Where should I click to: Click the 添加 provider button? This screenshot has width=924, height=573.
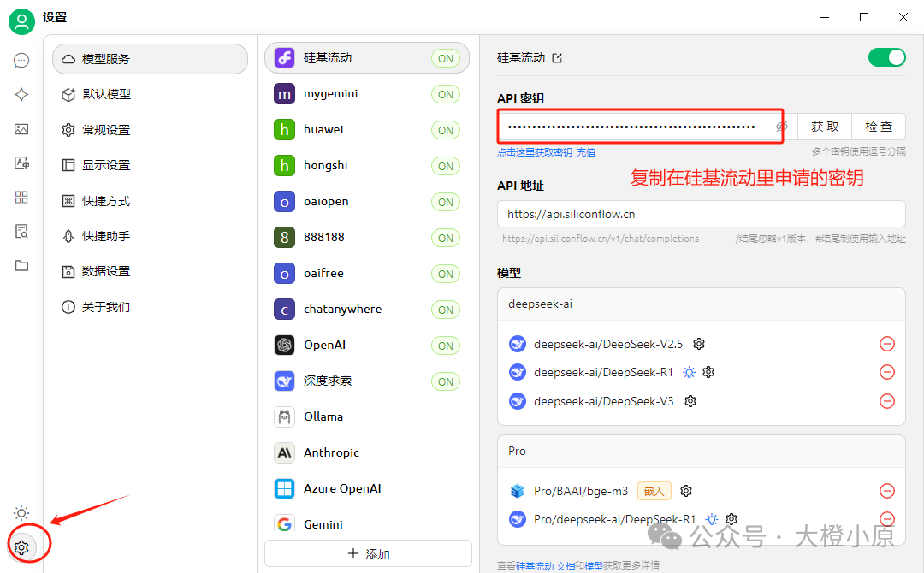tap(368, 554)
